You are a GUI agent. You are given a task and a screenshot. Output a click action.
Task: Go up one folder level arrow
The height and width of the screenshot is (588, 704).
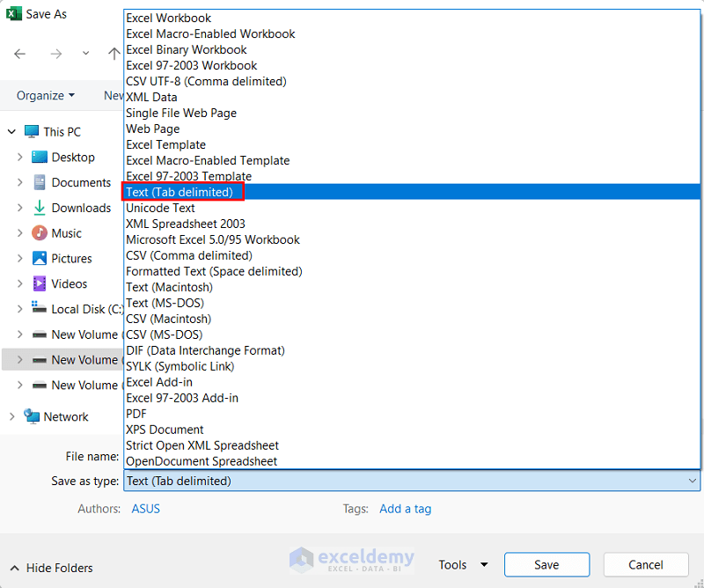[114, 54]
